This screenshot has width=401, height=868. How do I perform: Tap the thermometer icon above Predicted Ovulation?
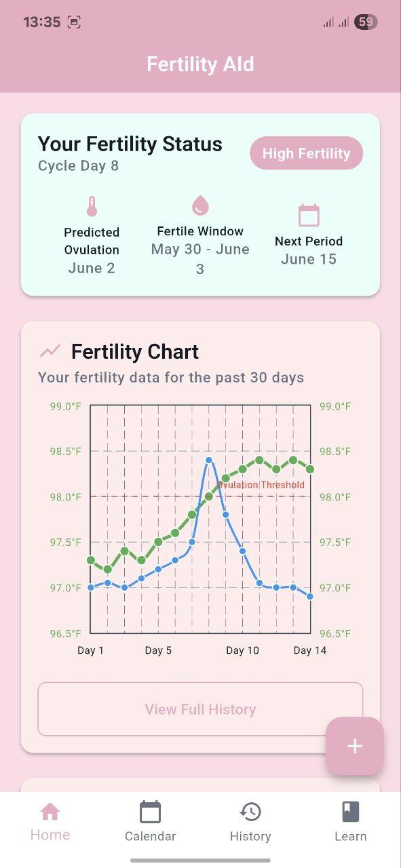92,207
